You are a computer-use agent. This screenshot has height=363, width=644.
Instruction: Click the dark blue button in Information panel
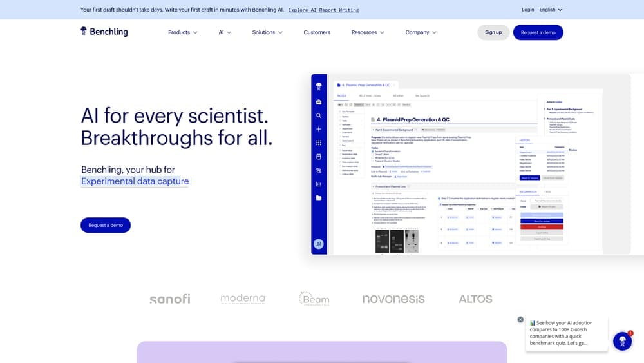[x=542, y=221]
